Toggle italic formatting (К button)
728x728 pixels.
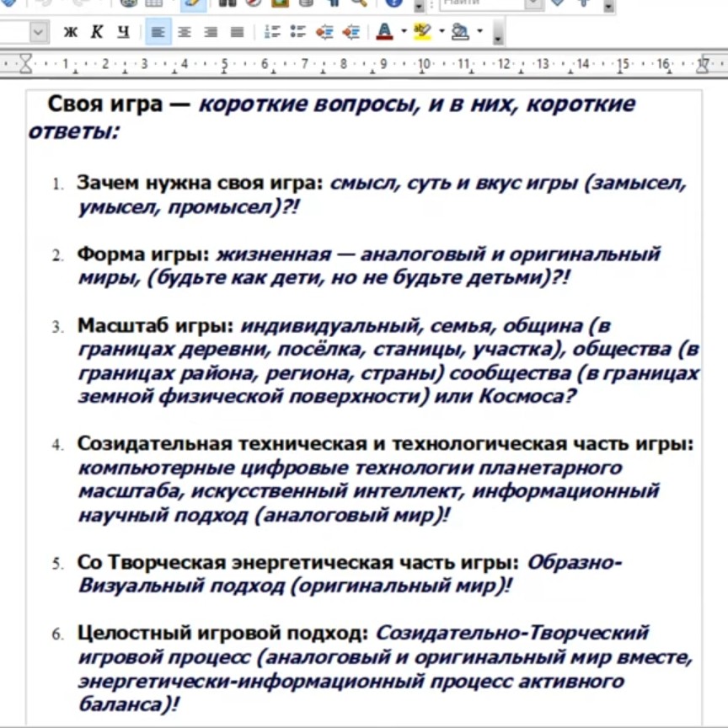click(x=97, y=31)
